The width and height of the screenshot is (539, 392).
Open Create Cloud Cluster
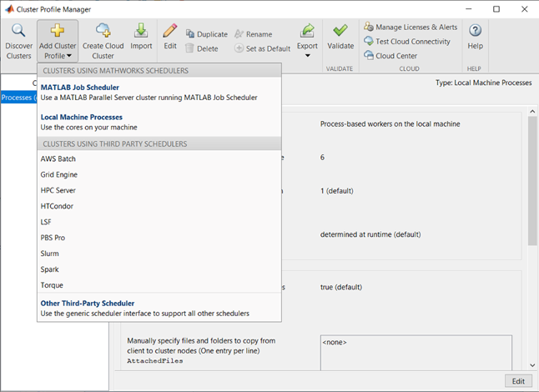(103, 32)
